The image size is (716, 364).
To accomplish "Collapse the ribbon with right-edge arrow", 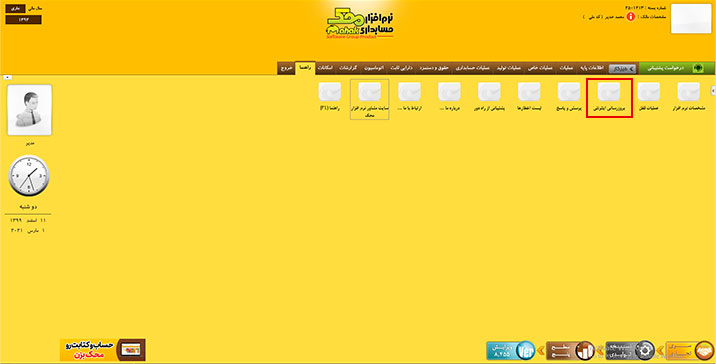I will (x=713, y=91).
